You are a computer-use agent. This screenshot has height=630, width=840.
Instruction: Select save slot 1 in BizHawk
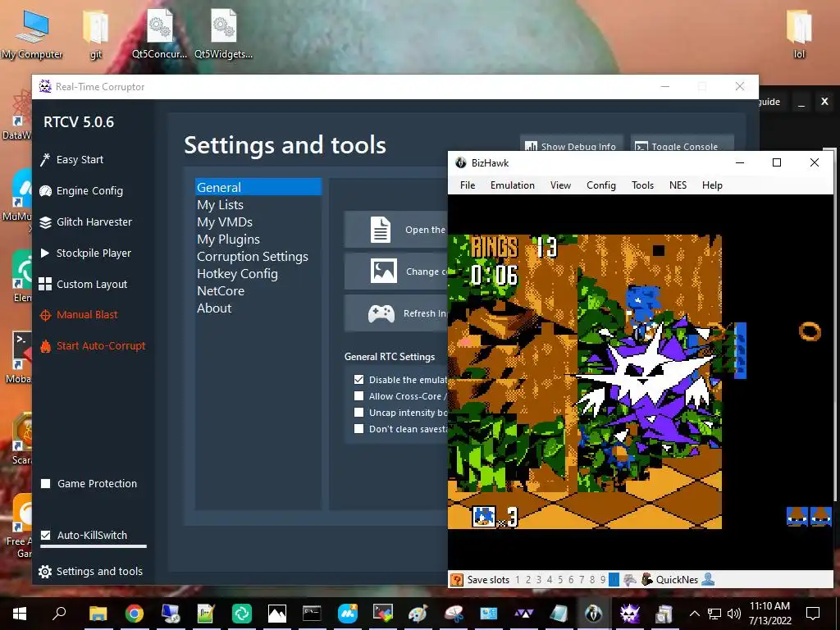coord(518,580)
